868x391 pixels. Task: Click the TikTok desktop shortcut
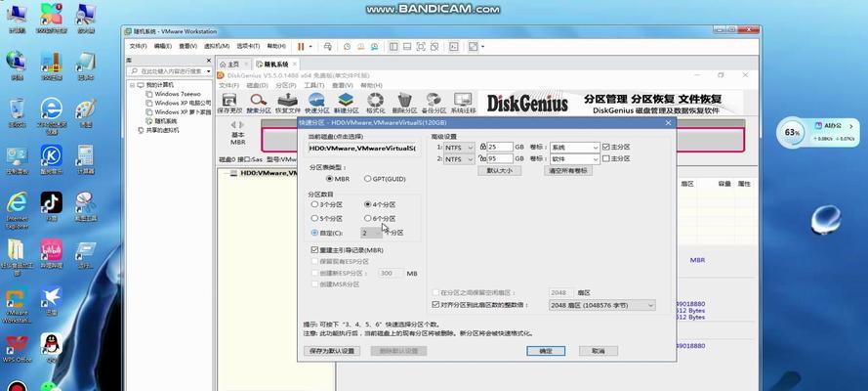(52, 206)
